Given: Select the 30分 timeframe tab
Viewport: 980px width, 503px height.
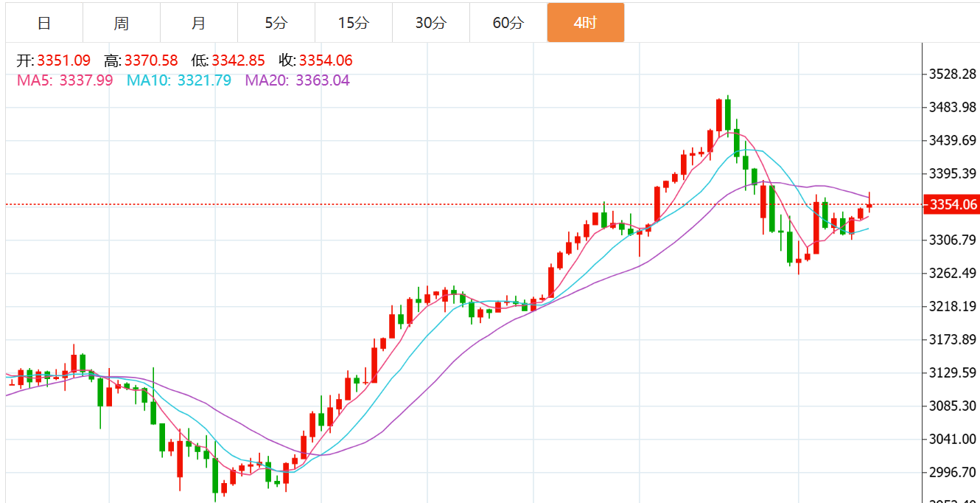Looking at the screenshot, I should [x=431, y=23].
